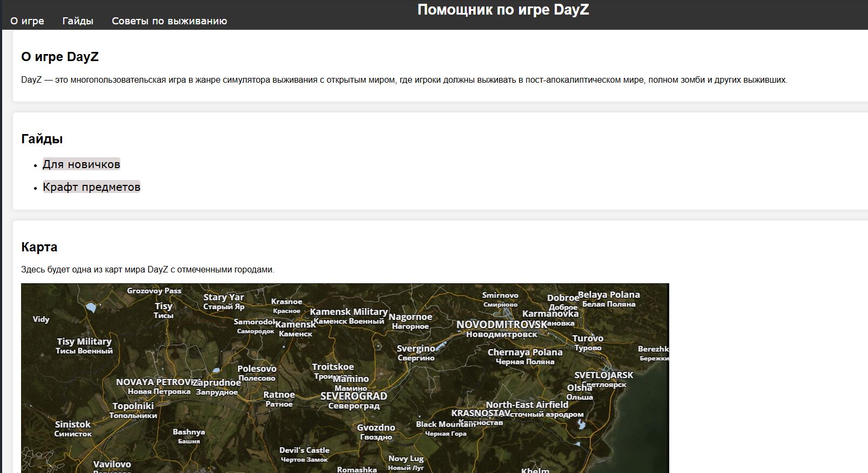The width and height of the screenshot is (868, 473).
Task: Click the 'Kamensk Military' label on the map
Action: pos(349,311)
